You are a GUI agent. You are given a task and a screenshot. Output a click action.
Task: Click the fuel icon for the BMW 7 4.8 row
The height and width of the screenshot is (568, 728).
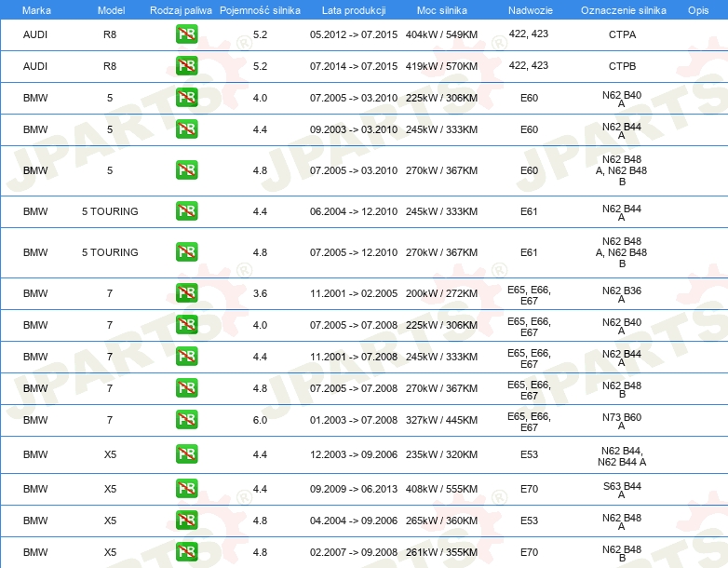click(186, 387)
